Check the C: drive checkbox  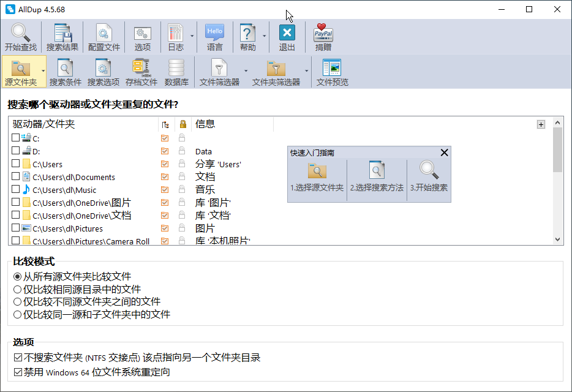(15, 138)
